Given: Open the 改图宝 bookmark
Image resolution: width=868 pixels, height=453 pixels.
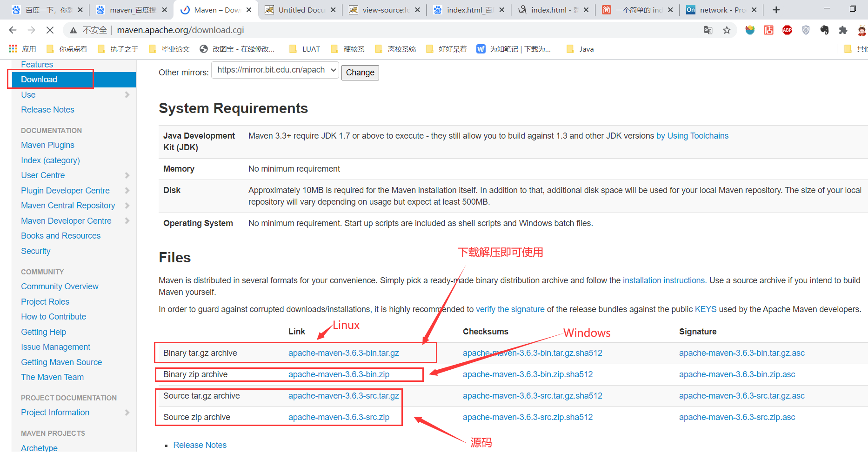Looking at the screenshot, I should [x=237, y=49].
